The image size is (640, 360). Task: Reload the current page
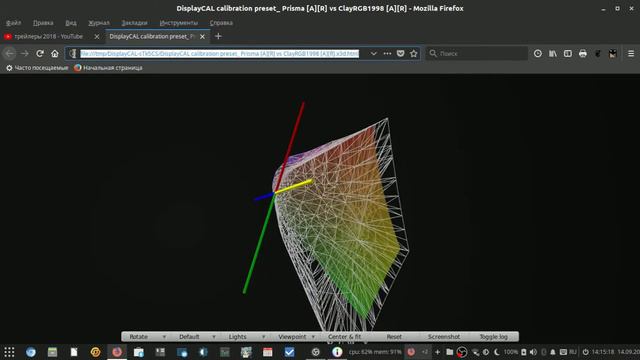point(40,53)
